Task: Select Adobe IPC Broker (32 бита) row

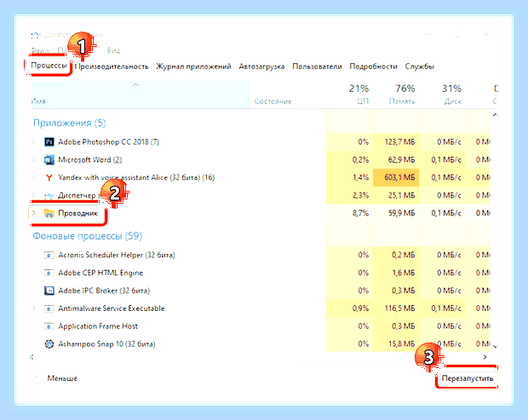Action: pos(104,291)
